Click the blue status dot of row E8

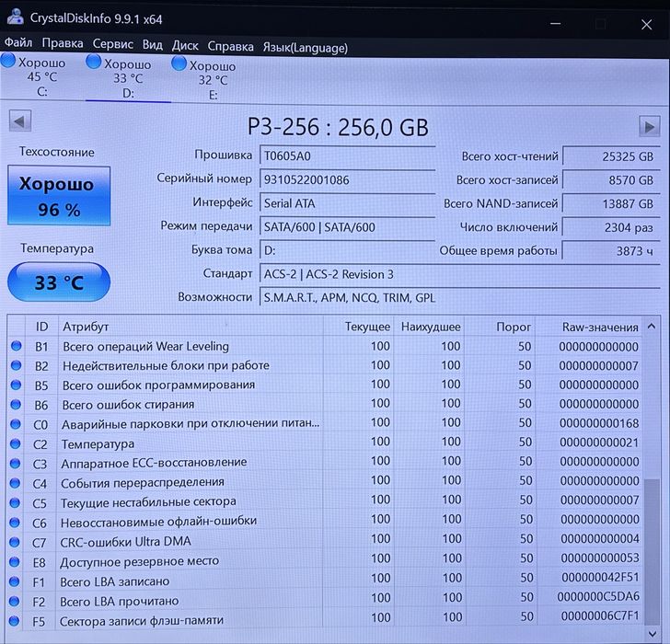[14, 561]
